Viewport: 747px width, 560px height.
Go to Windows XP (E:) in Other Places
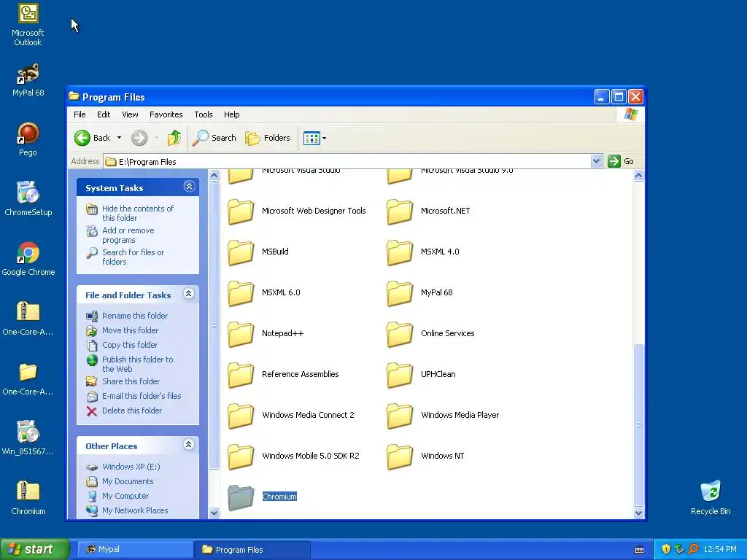131,467
